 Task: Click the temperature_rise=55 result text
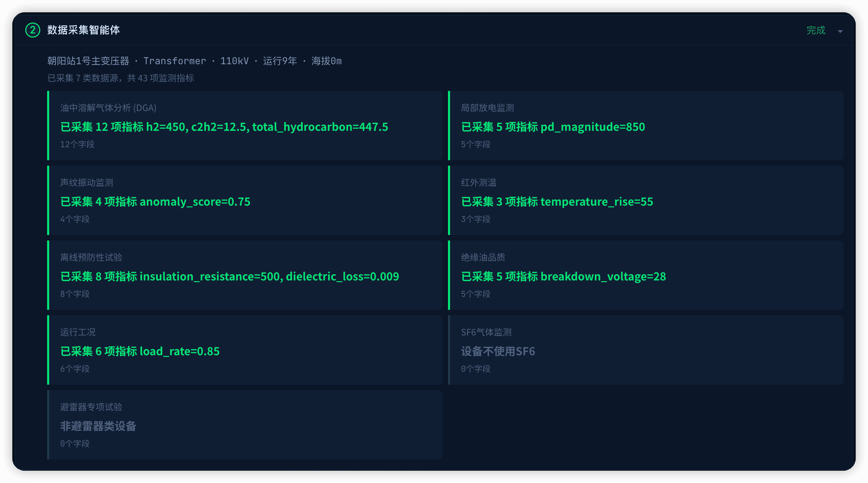pos(597,202)
